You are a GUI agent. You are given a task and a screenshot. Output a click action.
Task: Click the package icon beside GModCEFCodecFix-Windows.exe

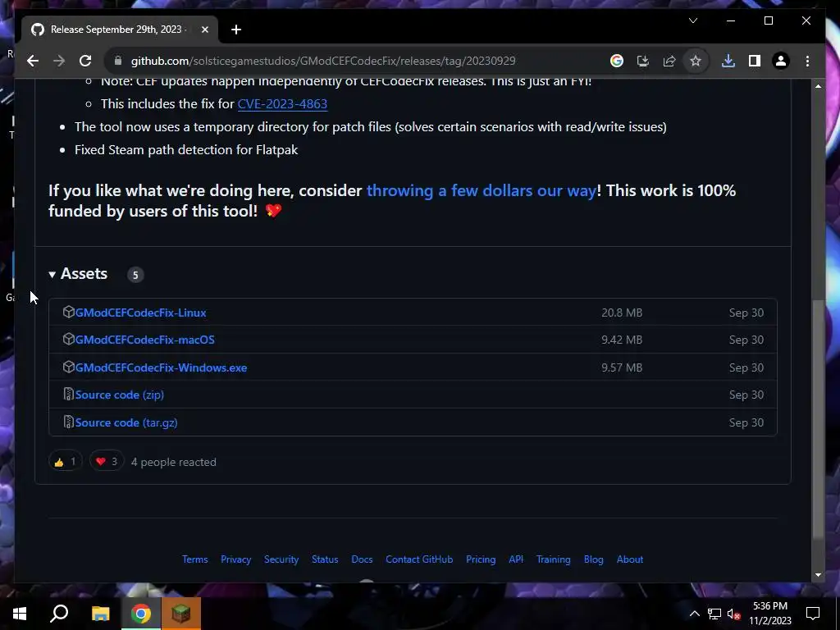tap(68, 367)
